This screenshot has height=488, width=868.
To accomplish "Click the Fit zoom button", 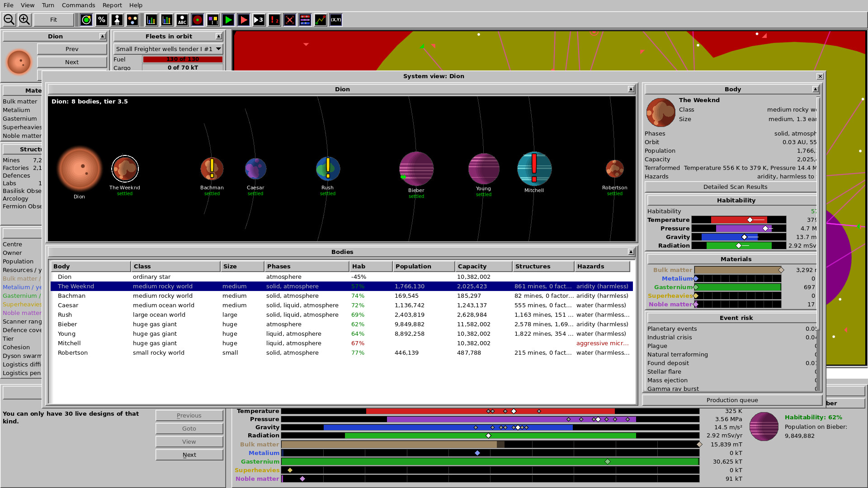I will [53, 20].
